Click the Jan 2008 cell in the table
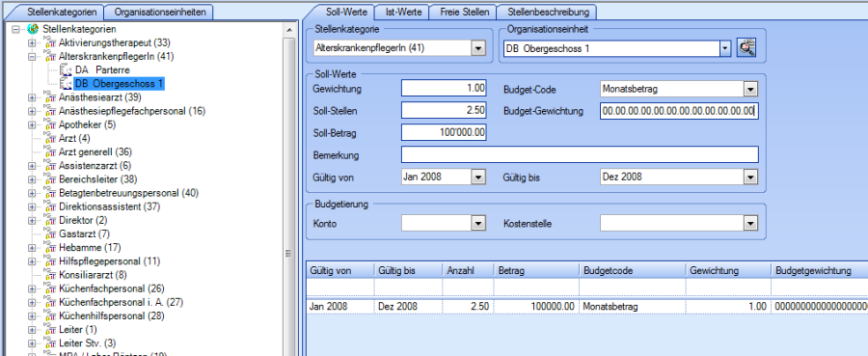868x356 pixels. click(340, 307)
